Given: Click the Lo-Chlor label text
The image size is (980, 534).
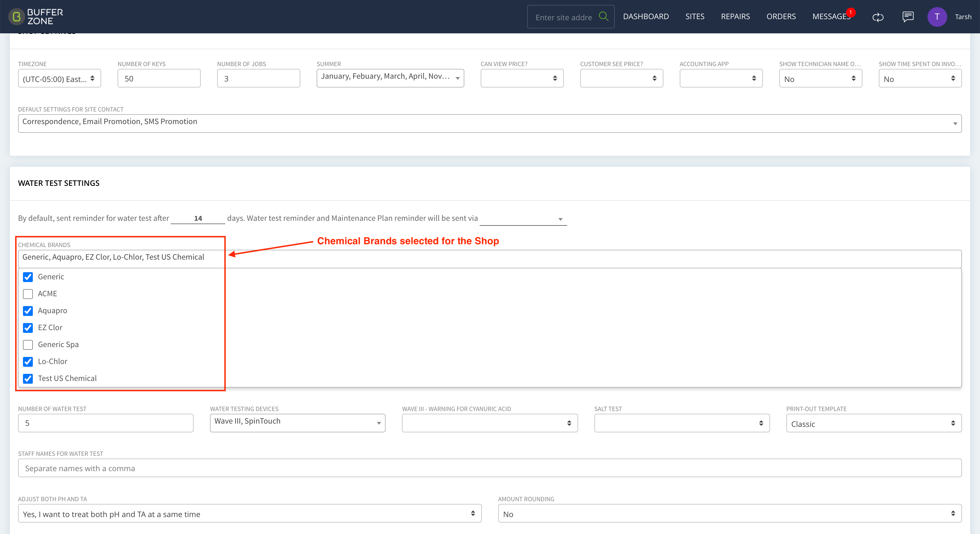Looking at the screenshot, I should coord(52,361).
